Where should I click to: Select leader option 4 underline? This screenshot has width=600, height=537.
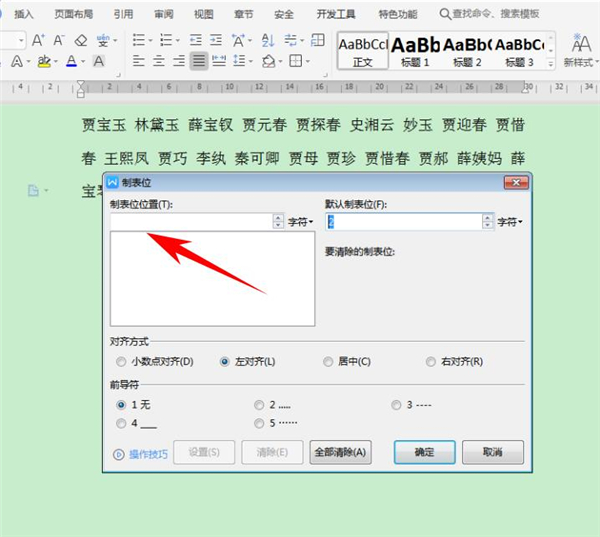(x=121, y=423)
